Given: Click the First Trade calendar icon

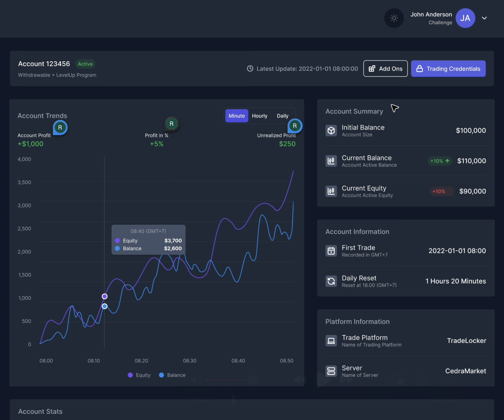Looking at the screenshot, I should (x=331, y=251).
